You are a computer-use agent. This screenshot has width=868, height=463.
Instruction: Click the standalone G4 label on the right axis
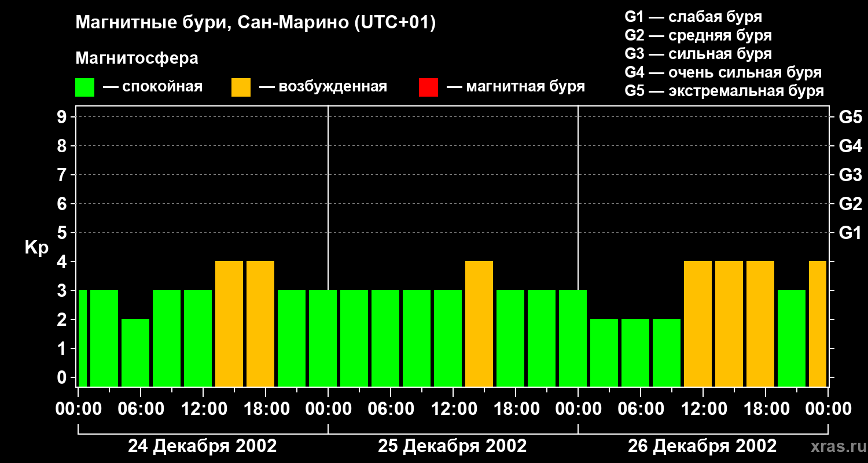pos(851,146)
